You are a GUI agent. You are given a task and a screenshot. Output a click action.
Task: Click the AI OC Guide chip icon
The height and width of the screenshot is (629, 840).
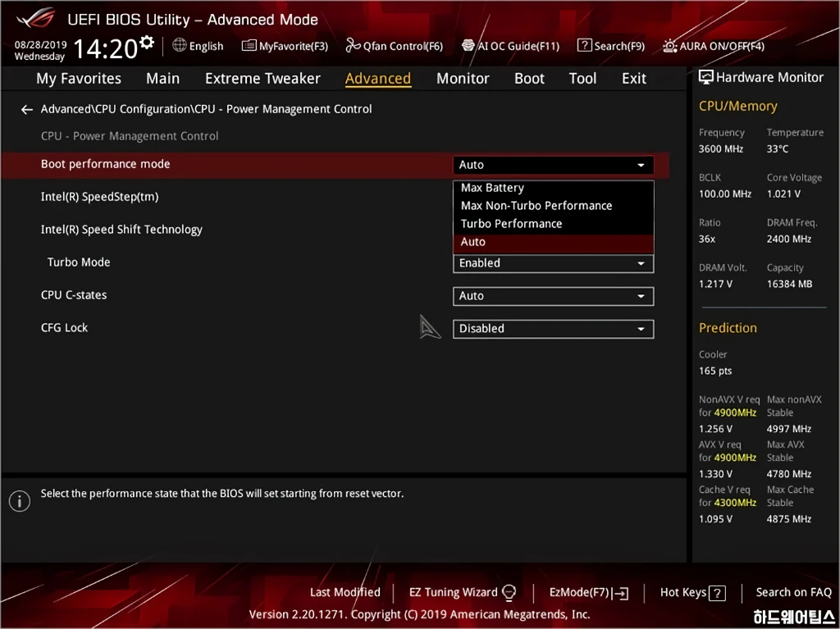(468, 46)
